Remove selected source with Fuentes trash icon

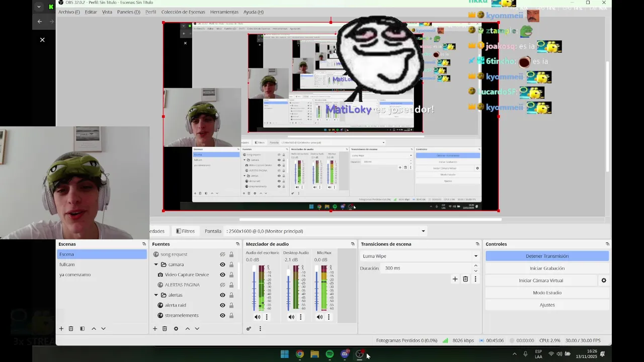(x=165, y=329)
